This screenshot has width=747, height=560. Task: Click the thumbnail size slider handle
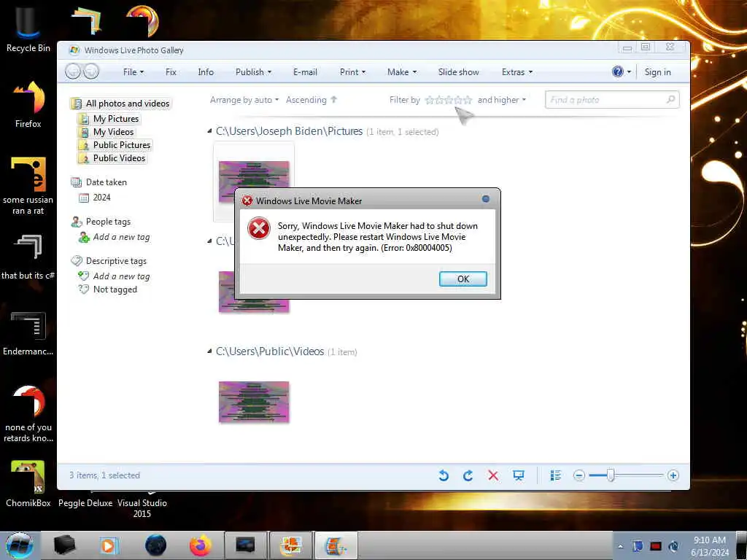coord(611,475)
